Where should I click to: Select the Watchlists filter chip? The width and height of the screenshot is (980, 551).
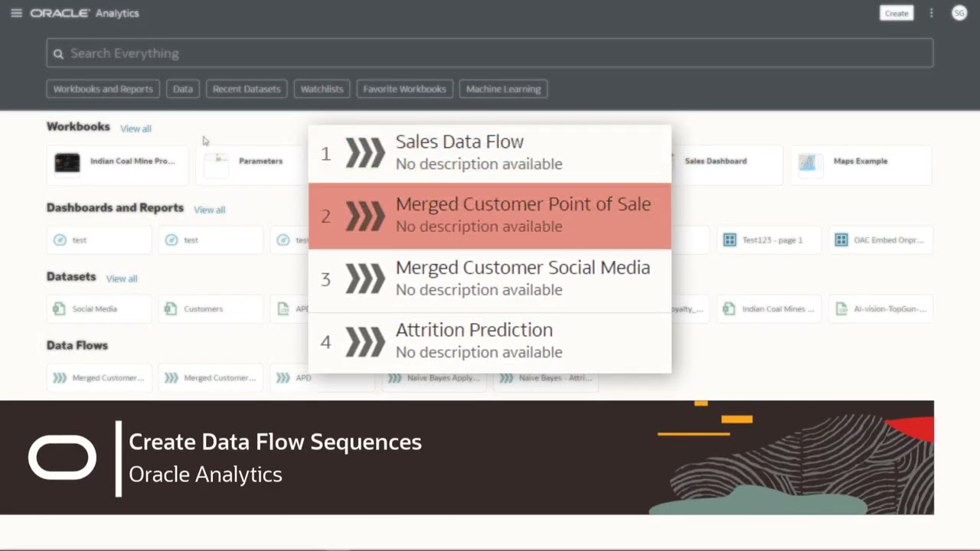(322, 89)
